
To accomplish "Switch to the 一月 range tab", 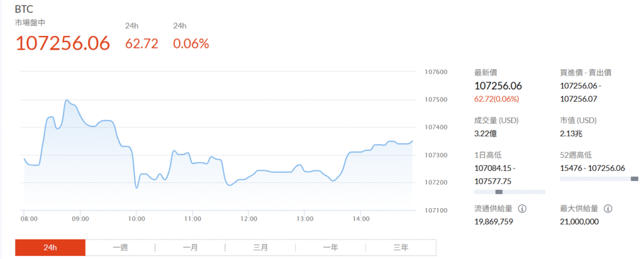I will click(x=190, y=248).
